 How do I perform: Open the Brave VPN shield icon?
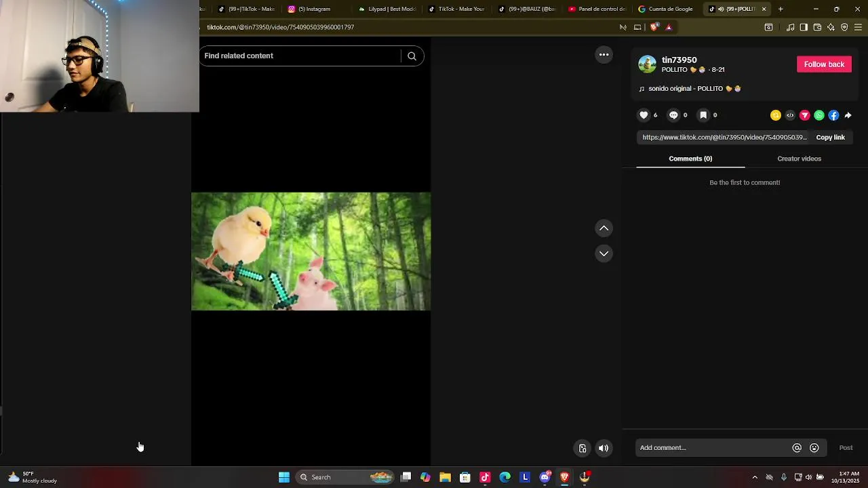pyautogui.click(x=844, y=27)
